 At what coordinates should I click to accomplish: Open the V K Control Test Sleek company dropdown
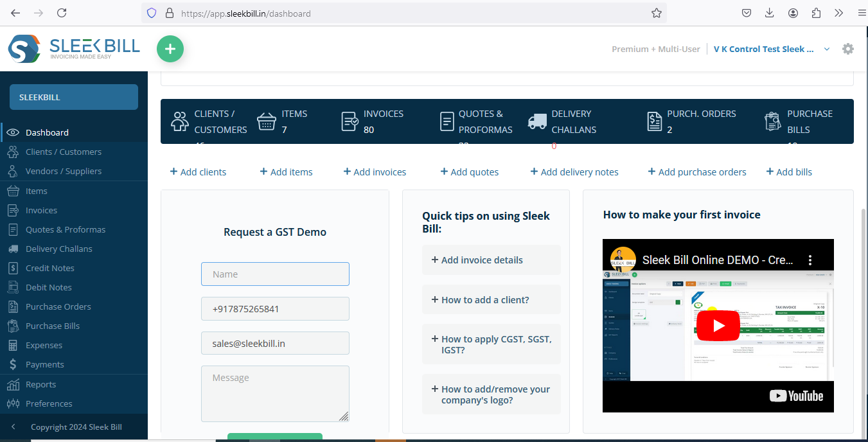[x=772, y=49]
